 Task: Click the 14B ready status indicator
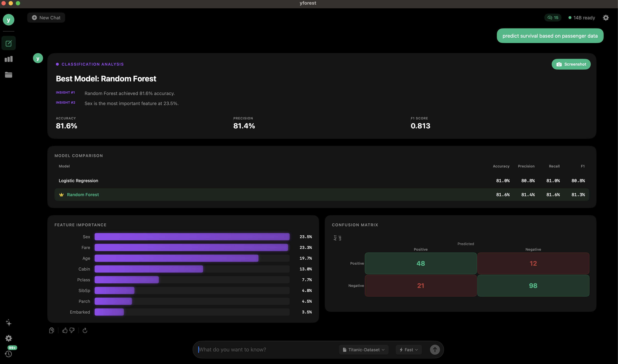[x=582, y=17]
